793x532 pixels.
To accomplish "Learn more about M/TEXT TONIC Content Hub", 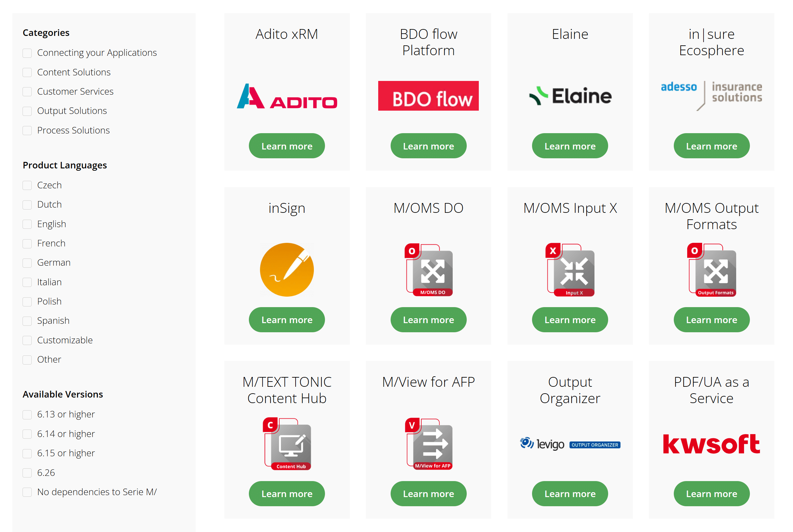I will pyautogui.click(x=287, y=494).
